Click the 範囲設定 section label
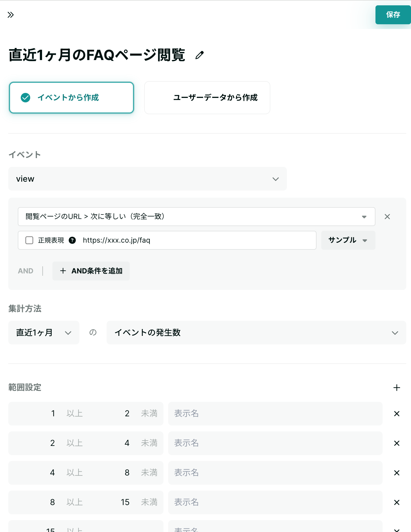This screenshot has height=532, width=411. (25, 387)
